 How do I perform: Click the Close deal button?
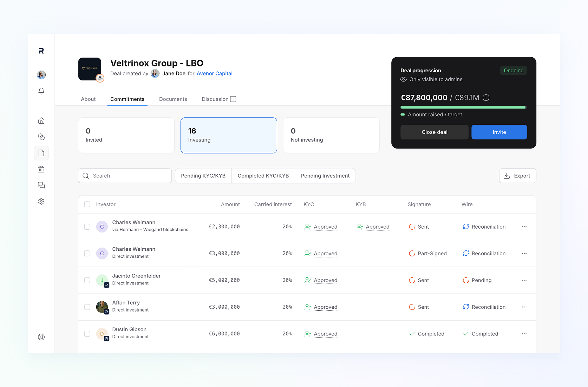[435, 132]
